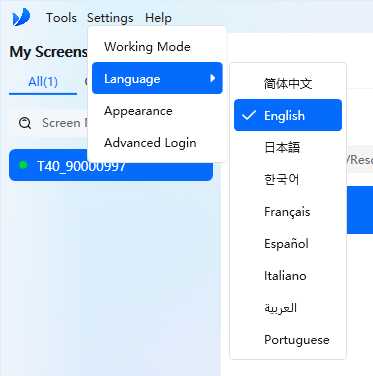Switch language to 한국어
The height and width of the screenshot is (376, 373).
(x=288, y=179)
